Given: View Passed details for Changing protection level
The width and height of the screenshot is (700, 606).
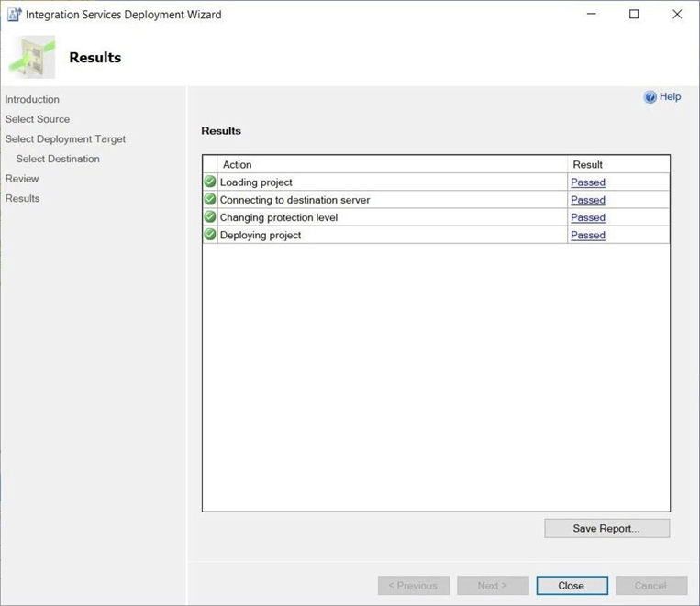Looking at the screenshot, I should click(587, 217).
